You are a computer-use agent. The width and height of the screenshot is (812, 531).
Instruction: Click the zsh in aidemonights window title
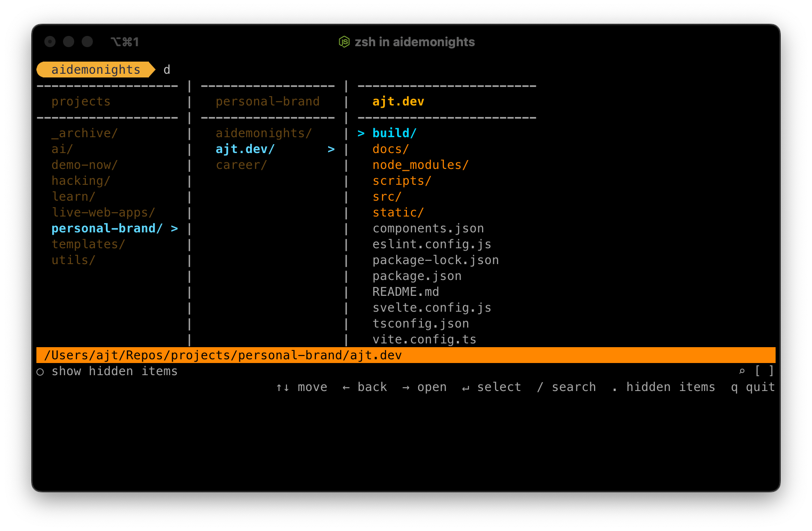click(x=414, y=42)
